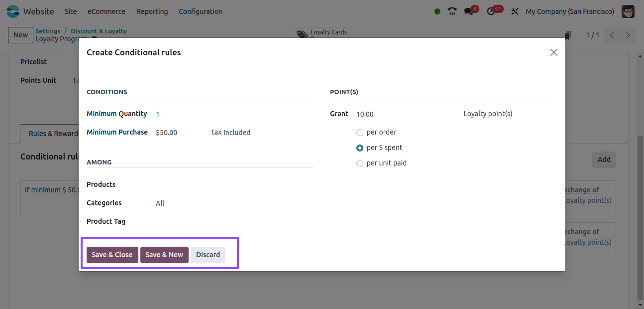Image resolution: width=644 pixels, height=309 pixels.
Task: Click the CONDITIONS section heading
Action: click(x=107, y=92)
